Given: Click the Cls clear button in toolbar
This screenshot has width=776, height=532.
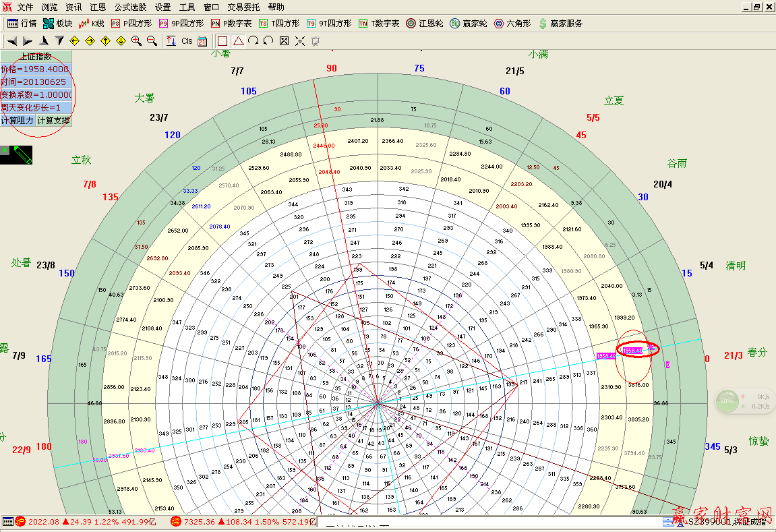Looking at the screenshot, I should pyautogui.click(x=187, y=41).
